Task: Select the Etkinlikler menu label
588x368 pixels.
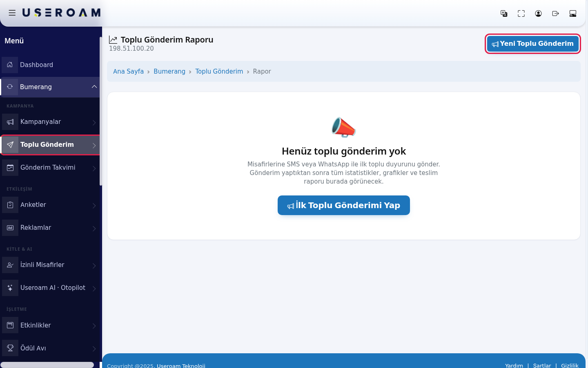Action: click(36, 325)
